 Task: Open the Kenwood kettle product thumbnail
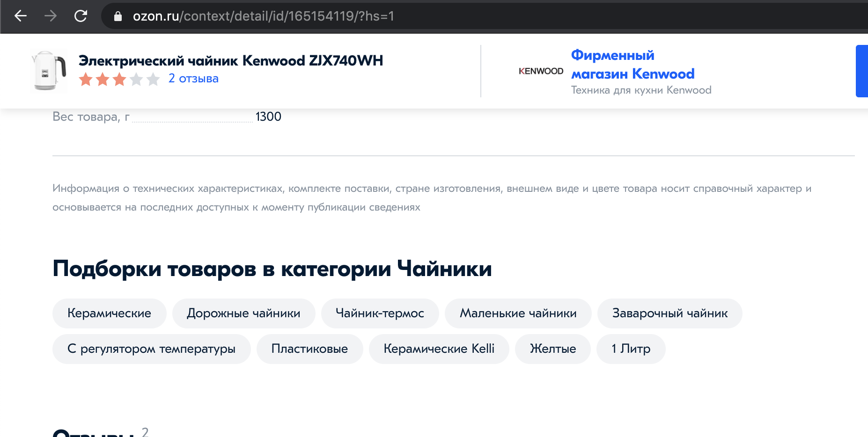(x=49, y=71)
